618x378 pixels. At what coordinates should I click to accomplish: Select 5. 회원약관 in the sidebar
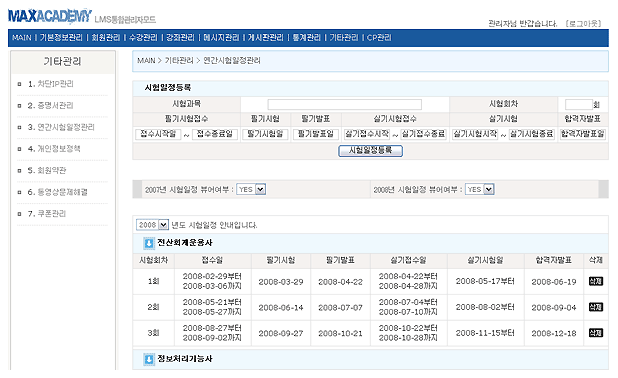tap(47, 171)
